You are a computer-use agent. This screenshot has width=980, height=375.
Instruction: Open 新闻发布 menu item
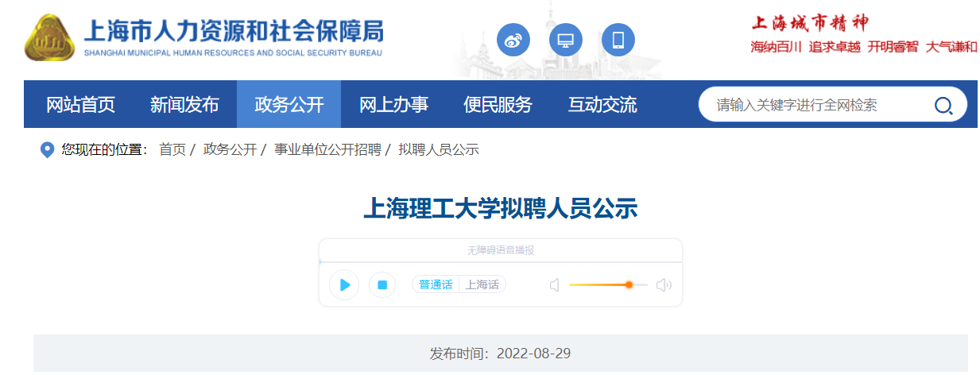184,105
